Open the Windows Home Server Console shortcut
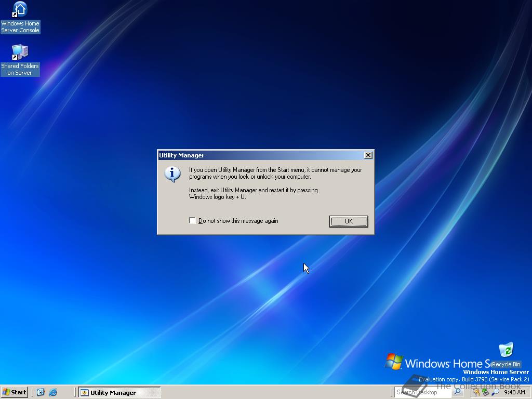Viewport: 532px width, 399px height. pyautogui.click(x=20, y=18)
